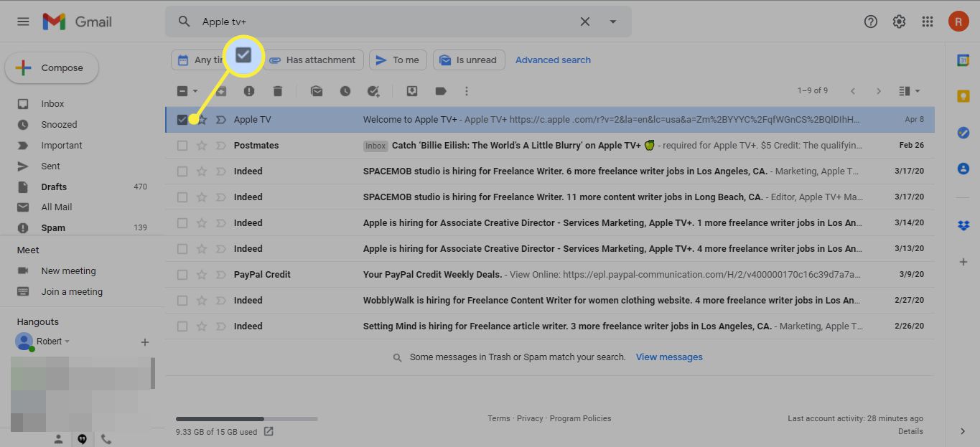Click the Advanced search link
Image resolution: width=980 pixels, height=447 pixels.
553,60
